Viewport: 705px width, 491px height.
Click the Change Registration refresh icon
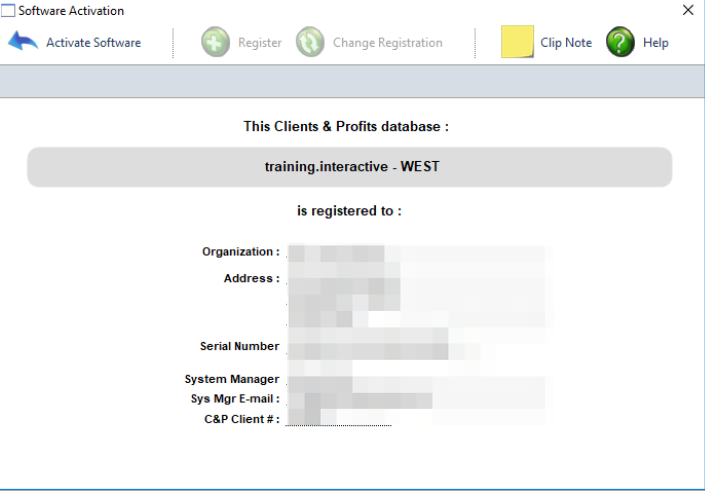coord(310,43)
